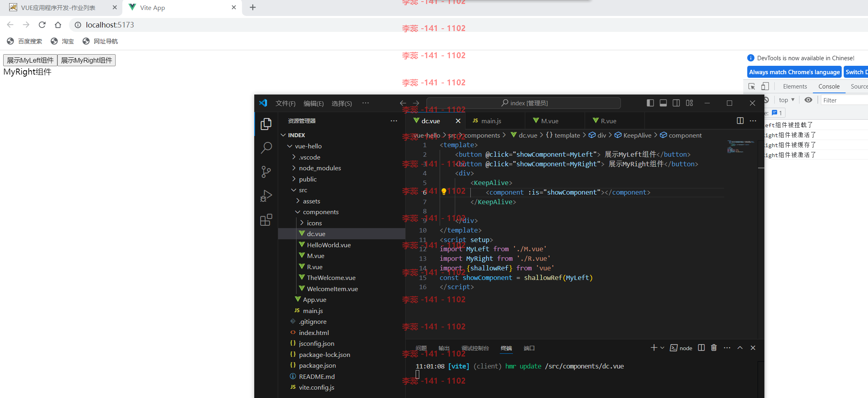Go back in VS Code navigation
This screenshot has width=868, height=398.
tap(403, 103)
